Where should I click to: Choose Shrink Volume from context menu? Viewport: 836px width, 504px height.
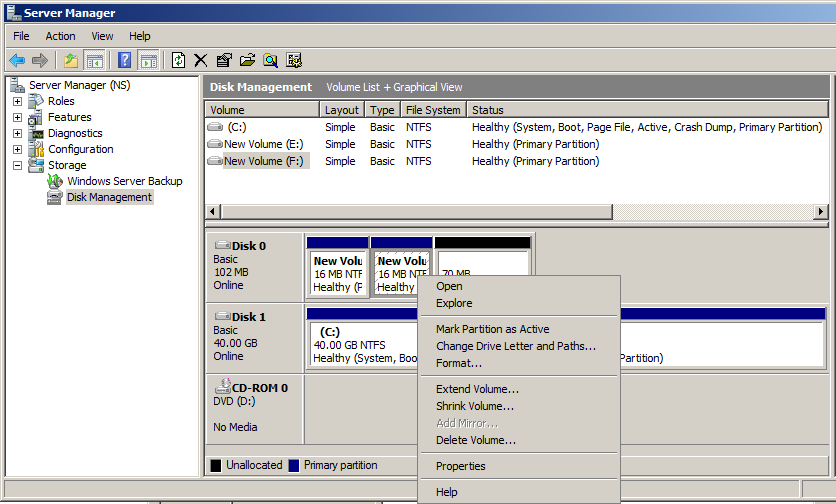[475, 406]
